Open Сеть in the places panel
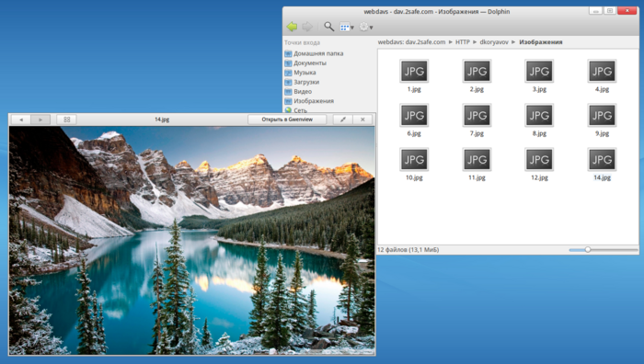This screenshot has height=364, width=644. [x=295, y=110]
